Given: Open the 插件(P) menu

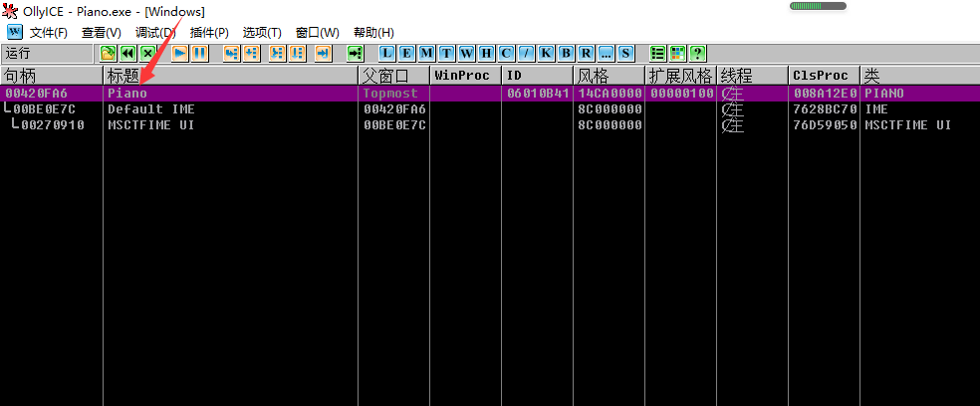Looking at the screenshot, I should coord(209,33).
